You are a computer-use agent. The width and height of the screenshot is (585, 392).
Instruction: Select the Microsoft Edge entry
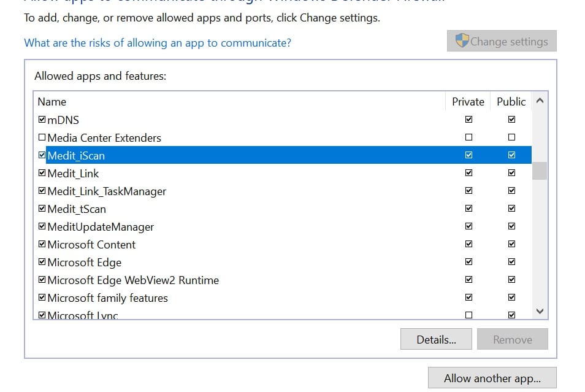pyautogui.click(x=283, y=262)
